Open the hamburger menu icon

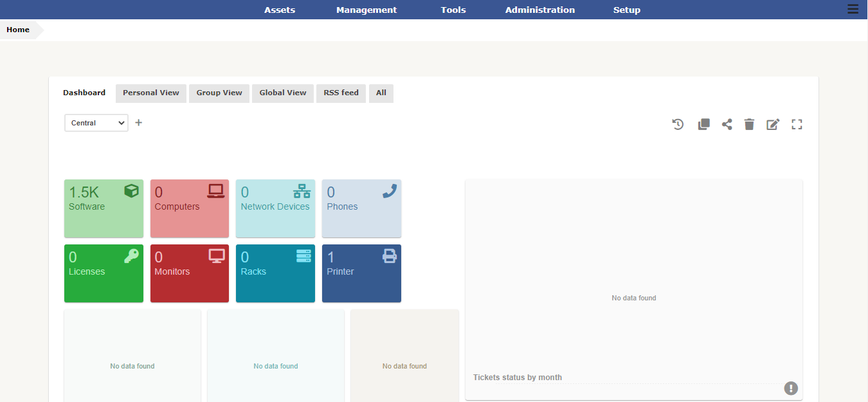[853, 9]
